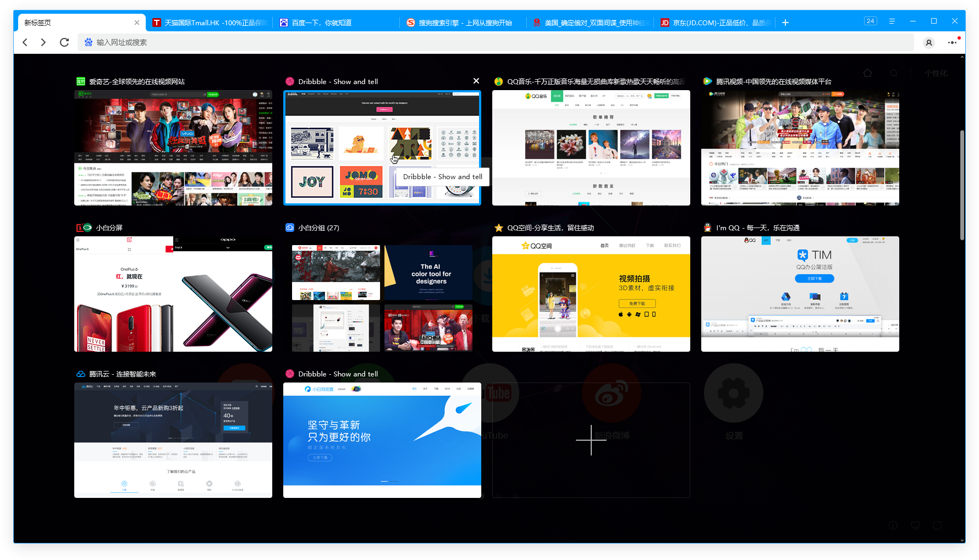This screenshot has height=560, width=979.
Task: Open the highlighted Dribbble thumbnail
Action: coord(382,148)
